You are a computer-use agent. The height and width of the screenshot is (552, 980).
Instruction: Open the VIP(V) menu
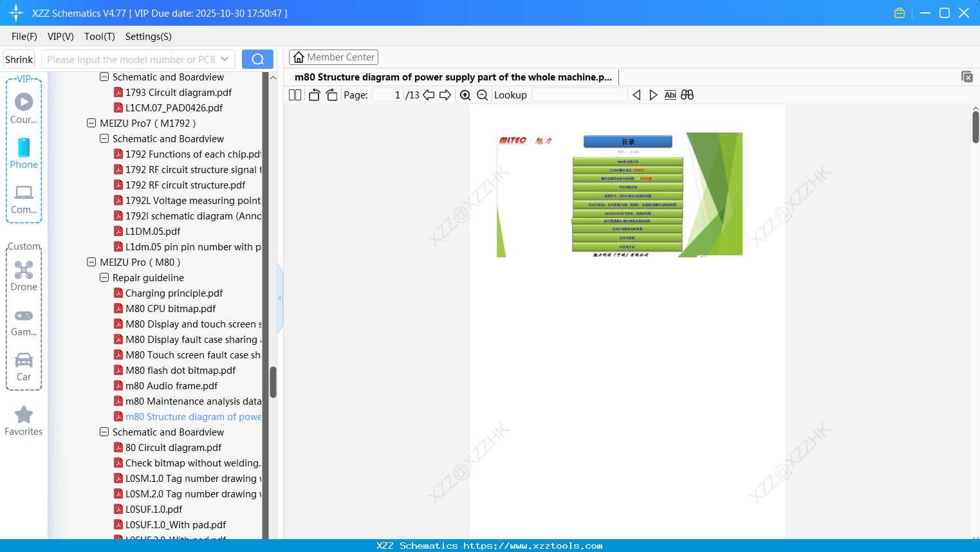coord(60,37)
